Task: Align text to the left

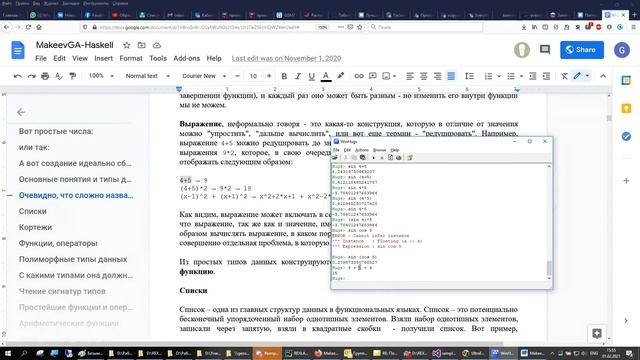Action: [x=410, y=76]
